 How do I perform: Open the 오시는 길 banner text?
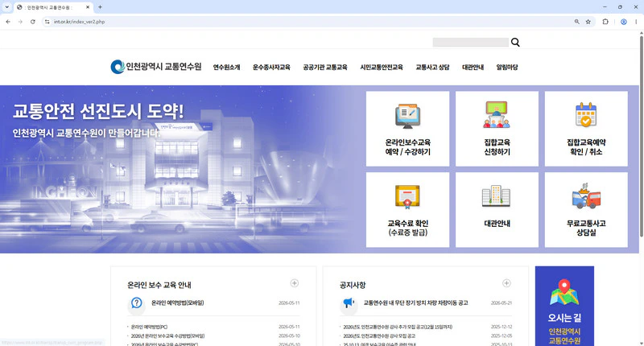tap(564, 318)
